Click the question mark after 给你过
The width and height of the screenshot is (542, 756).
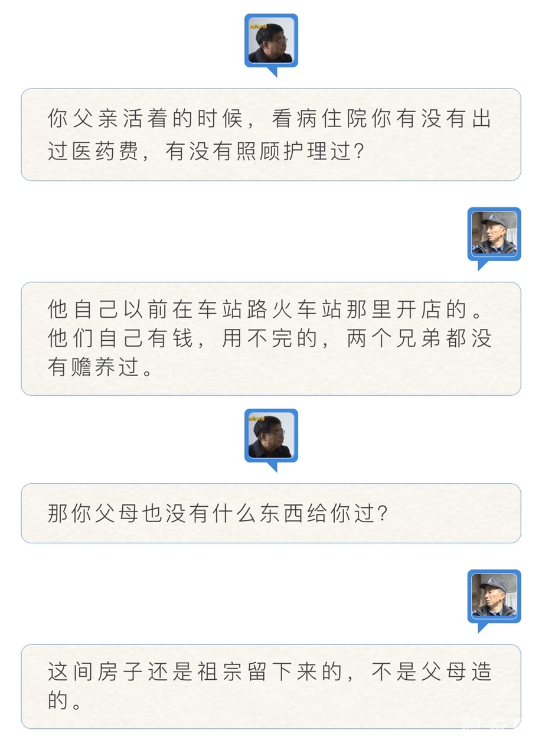[x=382, y=514]
